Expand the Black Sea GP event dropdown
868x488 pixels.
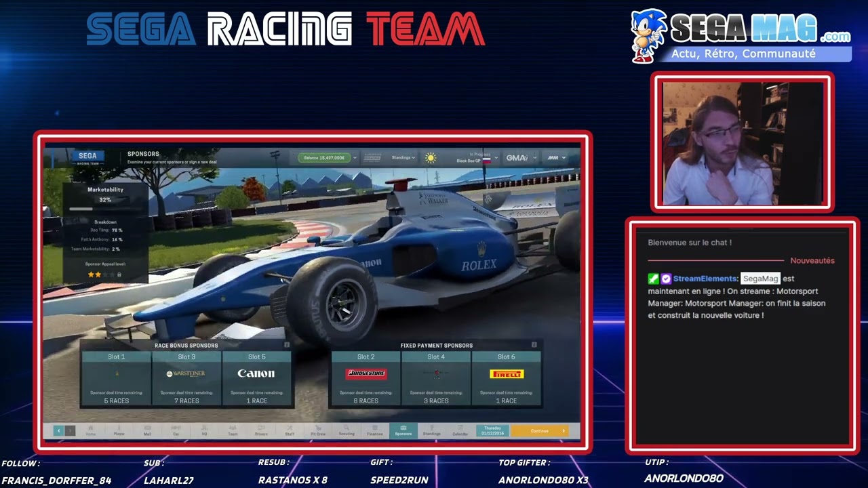(x=496, y=158)
